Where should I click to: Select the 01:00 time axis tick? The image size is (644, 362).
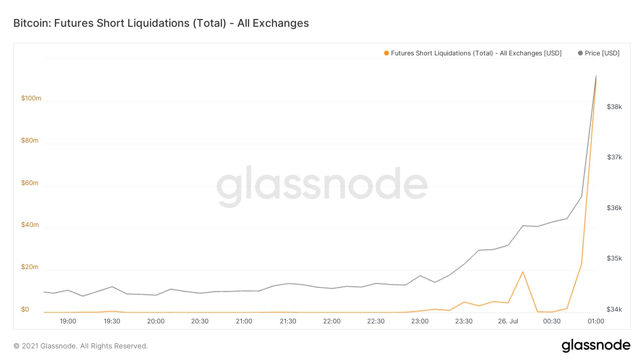pos(596,321)
